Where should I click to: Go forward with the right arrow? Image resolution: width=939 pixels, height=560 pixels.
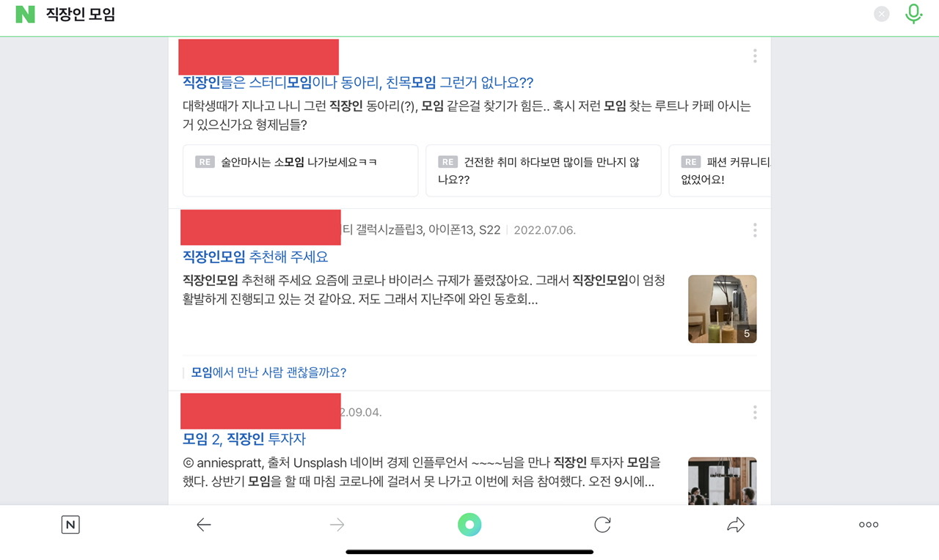(x=337, y=525)
